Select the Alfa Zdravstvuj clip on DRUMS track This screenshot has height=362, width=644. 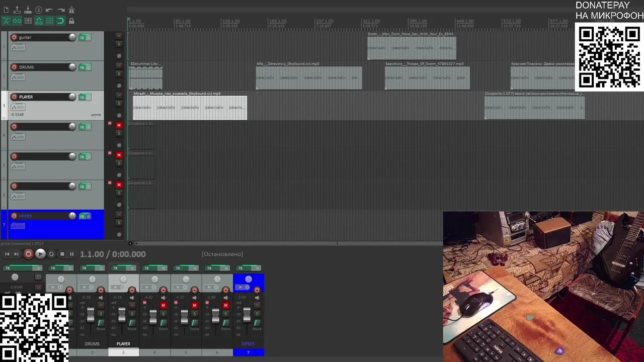pyautogui.click(x=309, y=77)
